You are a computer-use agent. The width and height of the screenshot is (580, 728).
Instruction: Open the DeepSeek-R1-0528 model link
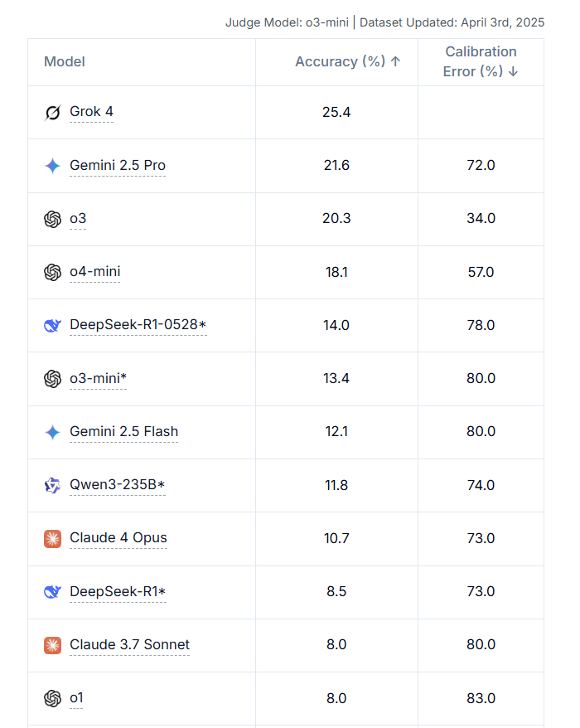138,324
